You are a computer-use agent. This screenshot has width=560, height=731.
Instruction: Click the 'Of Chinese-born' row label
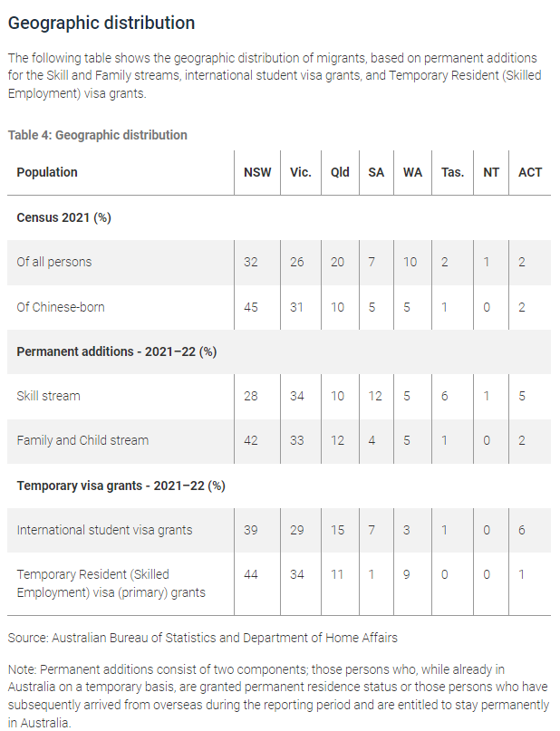click(x=61, y=307)
